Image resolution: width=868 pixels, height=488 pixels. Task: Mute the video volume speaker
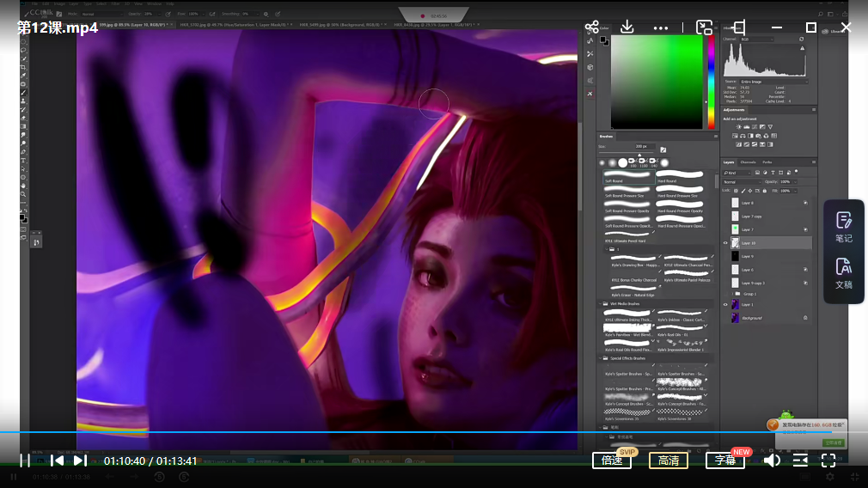(772, 461)
